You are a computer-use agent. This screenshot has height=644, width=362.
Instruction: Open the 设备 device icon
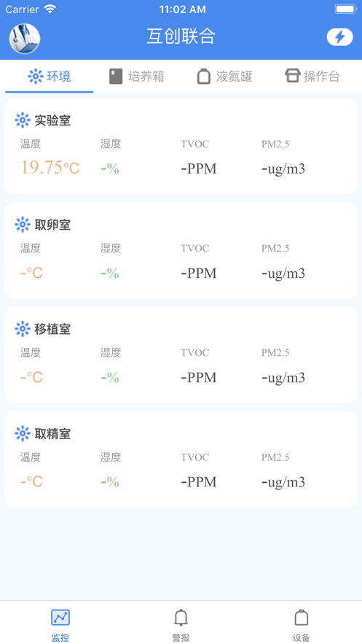(x=302, y=617)
